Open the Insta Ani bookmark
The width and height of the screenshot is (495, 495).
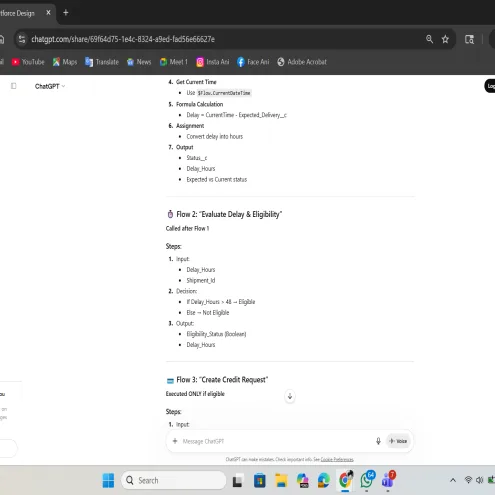(x=213, y=62)
